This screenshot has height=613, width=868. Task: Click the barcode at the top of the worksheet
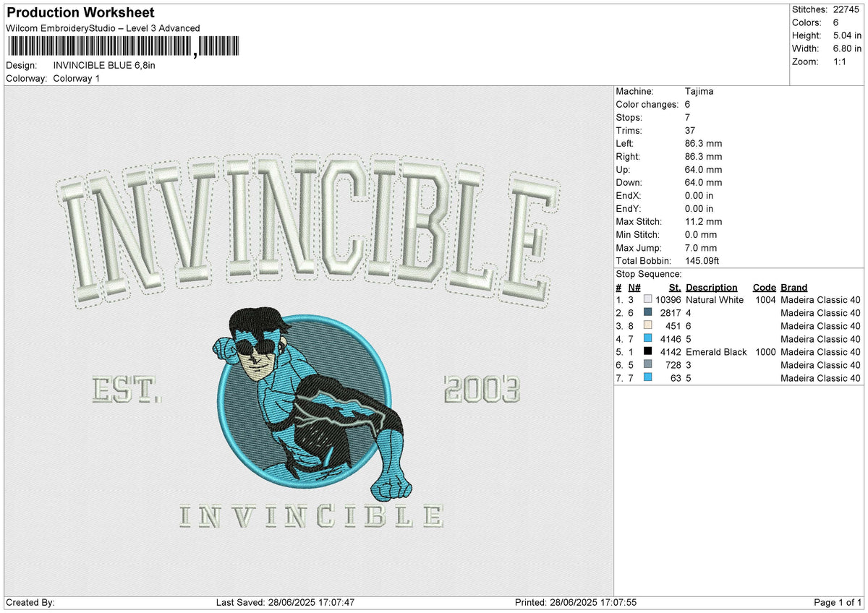pos(122,47)
